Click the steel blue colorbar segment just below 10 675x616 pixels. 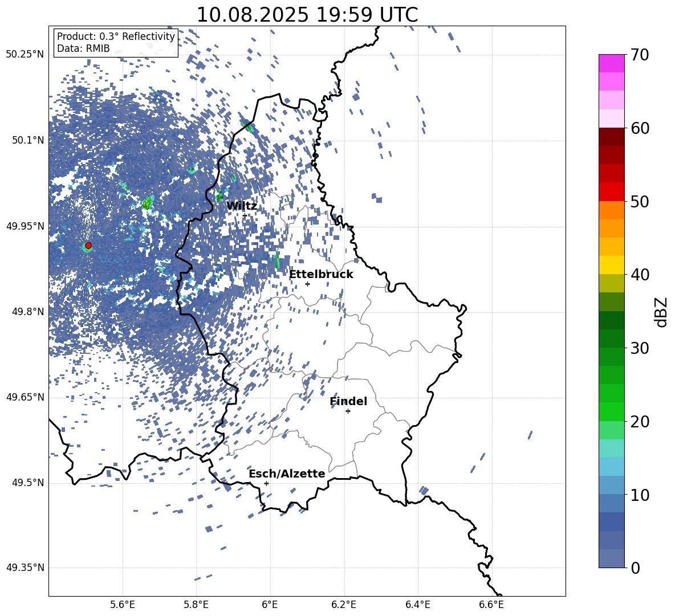(x=612, y=503)
